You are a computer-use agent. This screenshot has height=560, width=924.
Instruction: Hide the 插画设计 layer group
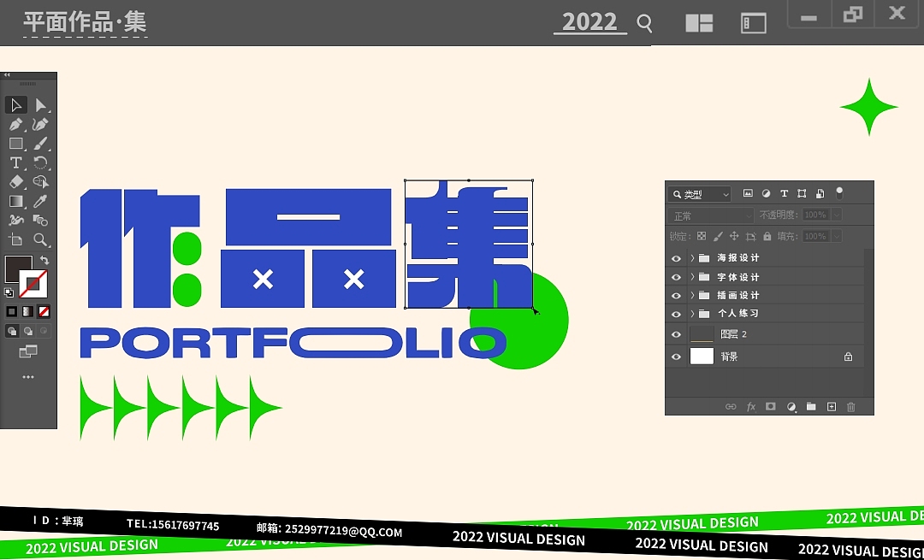(x=677, y=296)
